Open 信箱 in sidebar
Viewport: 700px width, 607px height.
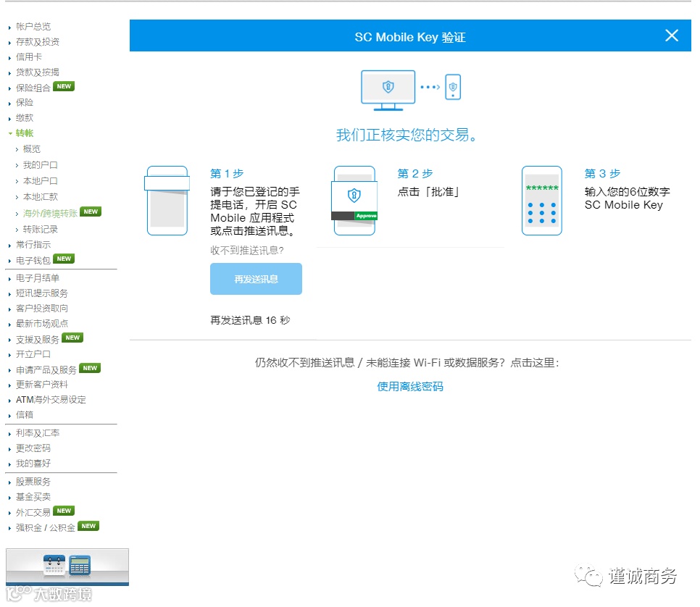pos(25,415)
